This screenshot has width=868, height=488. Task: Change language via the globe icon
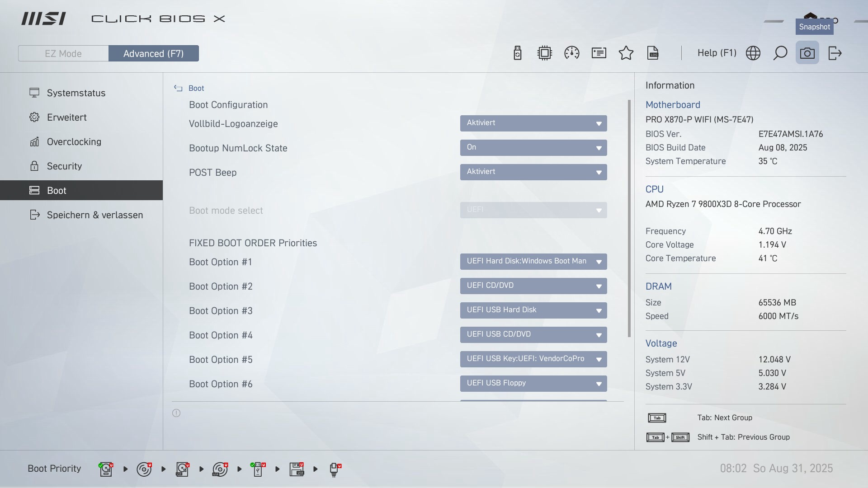pyautogui.click(x=754, y=53)
